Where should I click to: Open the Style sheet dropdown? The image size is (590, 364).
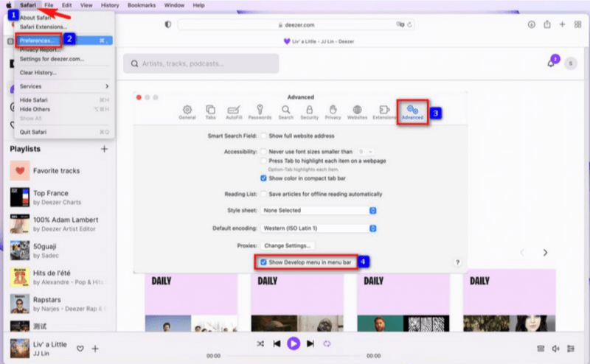coord(319,210)
